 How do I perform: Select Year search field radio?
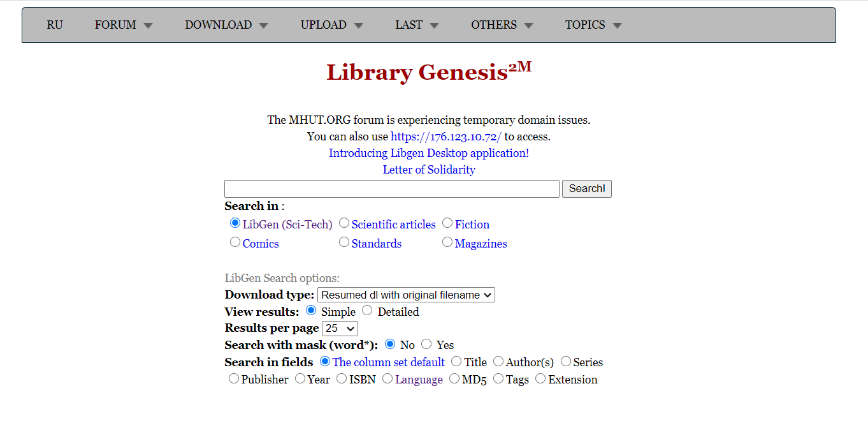tap(300, 378)
